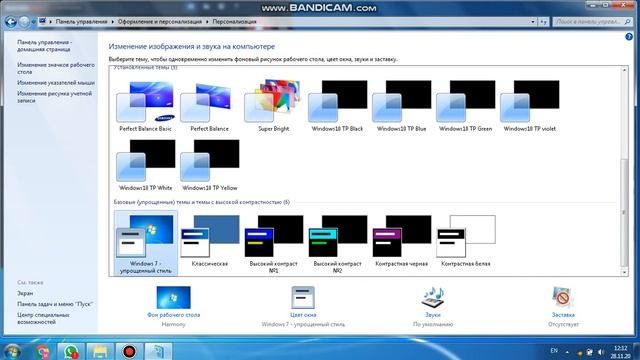Open the help question mark icon
The width and height of the screenshot is (640, 360).
[629, 37]
